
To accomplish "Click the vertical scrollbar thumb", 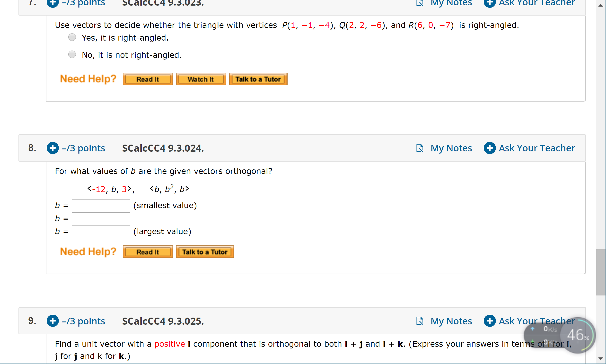I will tap(601, 272).
